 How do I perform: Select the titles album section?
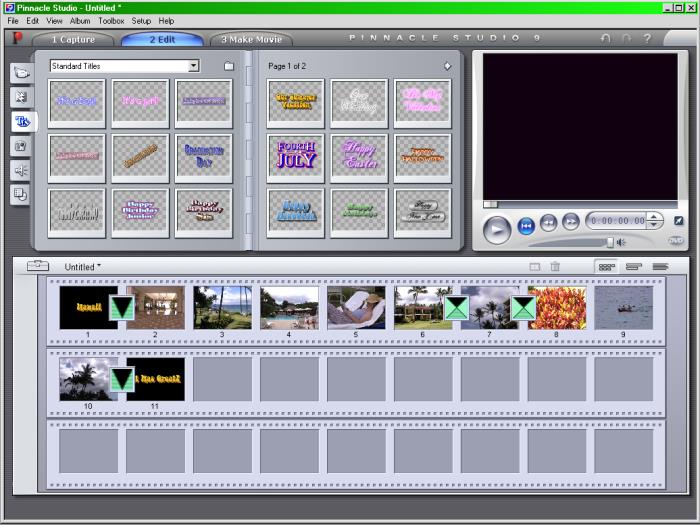pyautogui.click(x=22, y=121)
